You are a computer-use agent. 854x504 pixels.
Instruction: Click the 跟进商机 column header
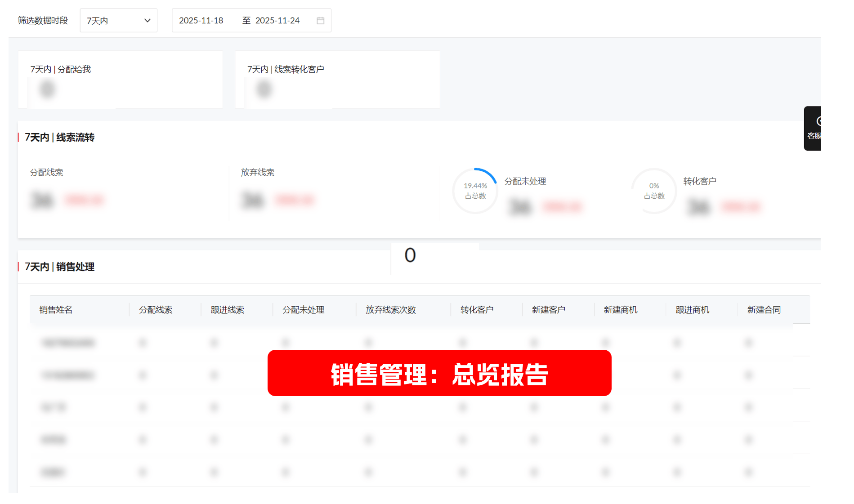691,309
